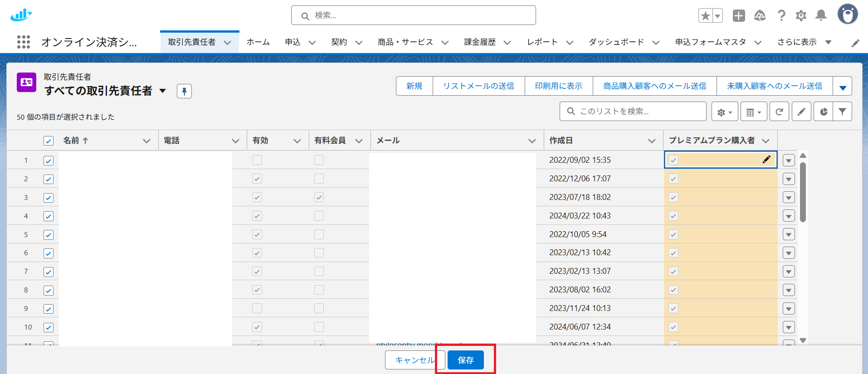Expand the row 1 actions dropdown
868x374 pixels.
789,160
